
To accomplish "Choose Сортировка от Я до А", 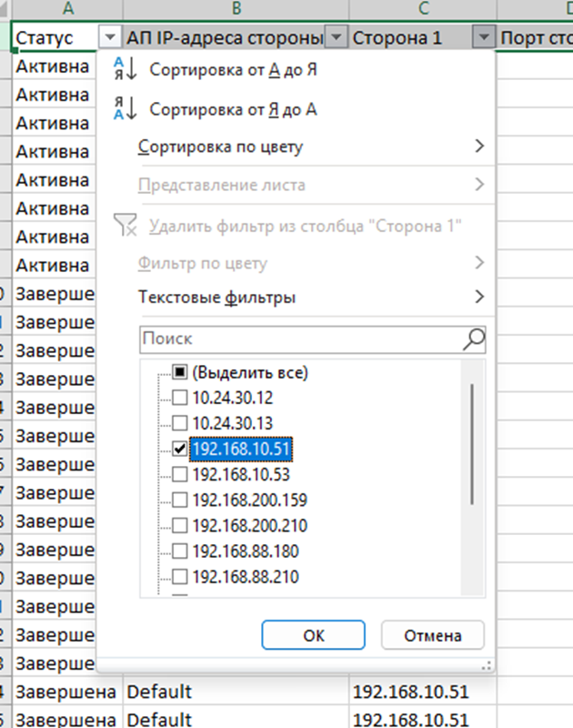I will [x=233, y=109].
